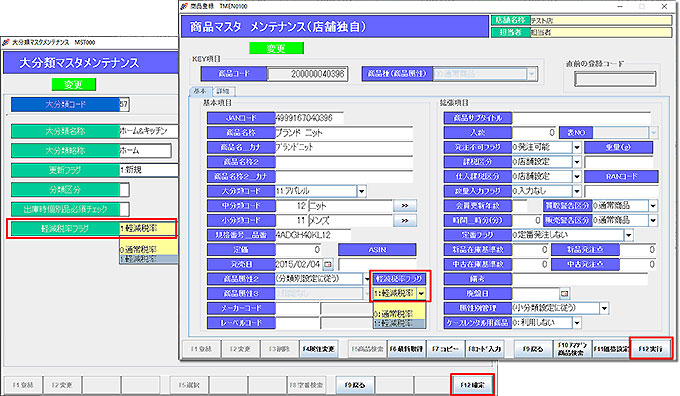Choose 1:軽減税率 in product window dropdown list
This screenshot has width=680, height=396.
399,324
